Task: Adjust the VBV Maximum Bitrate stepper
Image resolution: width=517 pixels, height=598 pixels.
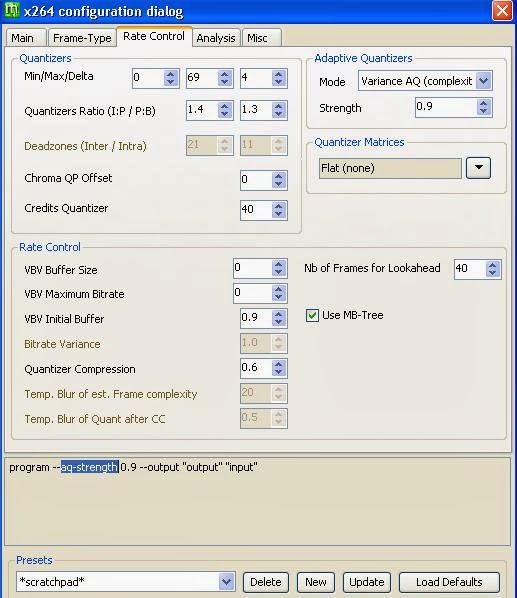Action: [x=279, y=293]
